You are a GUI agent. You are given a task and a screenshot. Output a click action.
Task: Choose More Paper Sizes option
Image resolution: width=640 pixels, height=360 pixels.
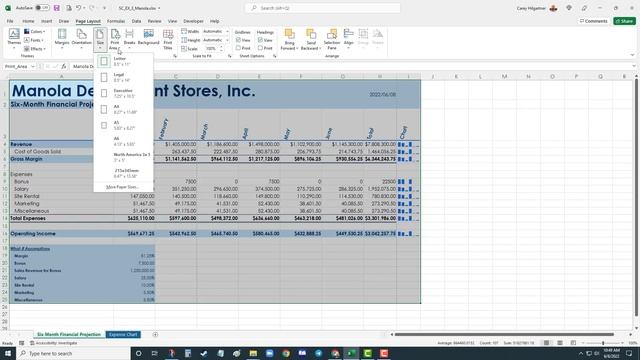point(122,187)
